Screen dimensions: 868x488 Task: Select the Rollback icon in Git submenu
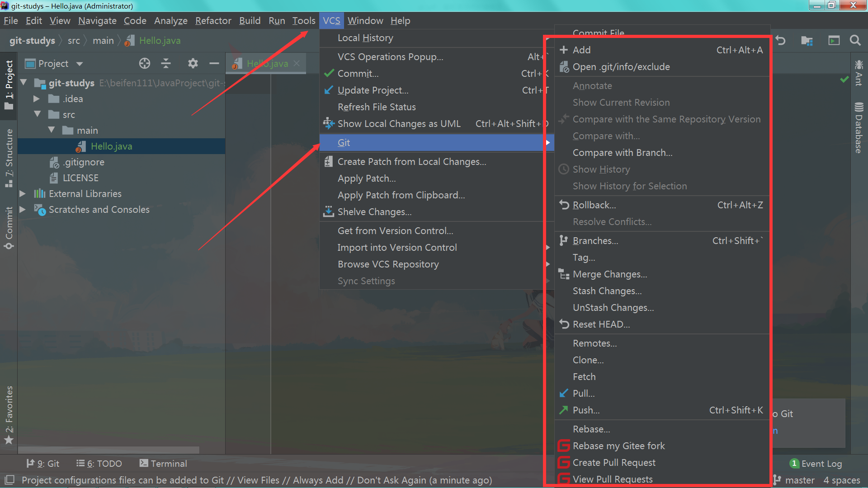point(562,205)
